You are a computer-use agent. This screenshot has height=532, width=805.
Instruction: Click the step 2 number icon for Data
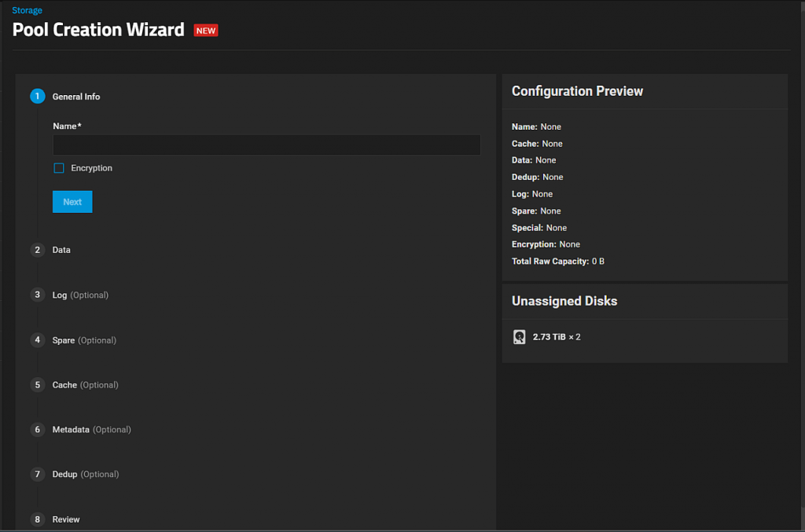point(37,250)
